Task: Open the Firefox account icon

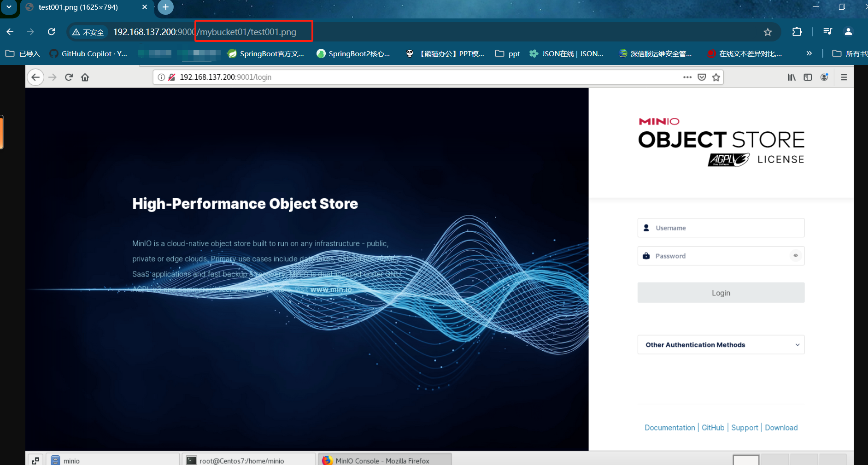Action: [824, 77]
